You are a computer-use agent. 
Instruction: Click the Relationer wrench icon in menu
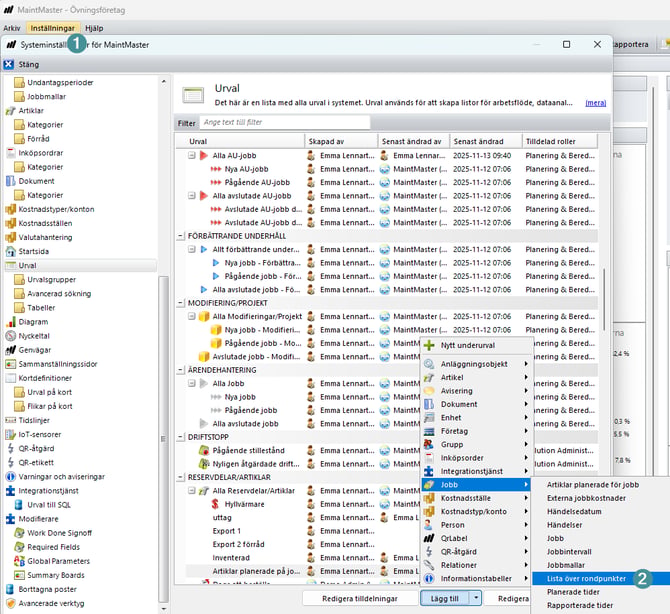(x=429, y=565)
